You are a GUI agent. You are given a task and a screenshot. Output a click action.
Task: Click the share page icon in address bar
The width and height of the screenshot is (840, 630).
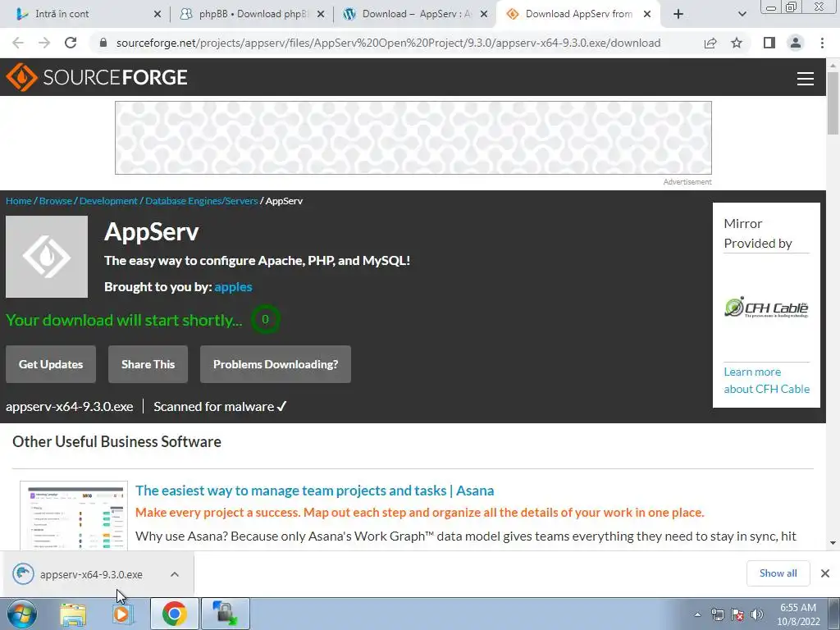click(710, 43)
